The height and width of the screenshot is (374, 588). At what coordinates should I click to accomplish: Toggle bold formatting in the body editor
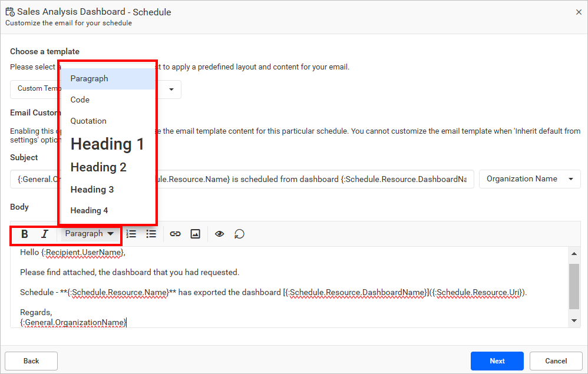[x=24, y=234]
